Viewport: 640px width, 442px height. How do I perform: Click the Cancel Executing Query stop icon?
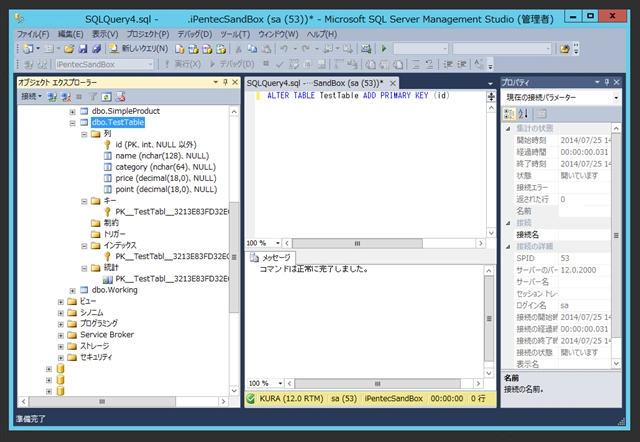click(x=266, y=64)
